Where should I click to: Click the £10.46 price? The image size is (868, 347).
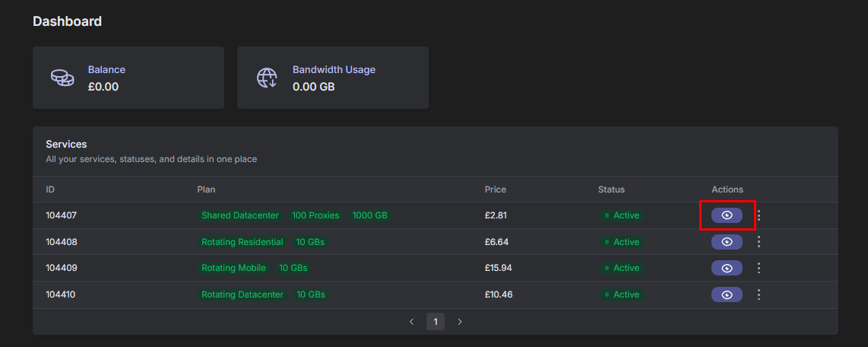(498, 294)
